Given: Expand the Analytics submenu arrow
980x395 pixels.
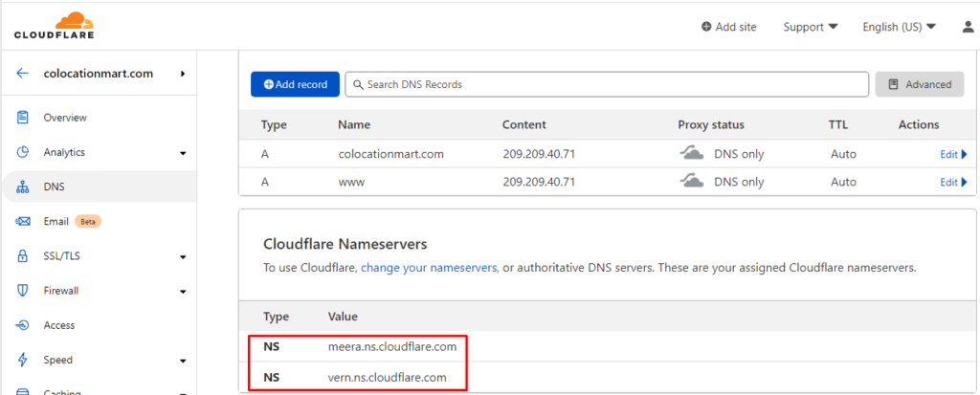Looking at the screenshot, I should pyautogui.click(x=183, y=153).
